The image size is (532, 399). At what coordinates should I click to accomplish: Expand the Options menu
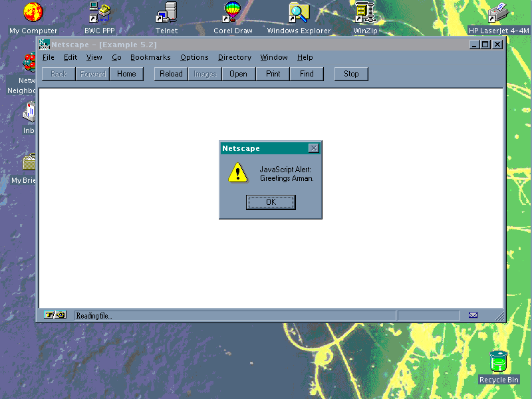pyautogui.click(x=194, y=58)
